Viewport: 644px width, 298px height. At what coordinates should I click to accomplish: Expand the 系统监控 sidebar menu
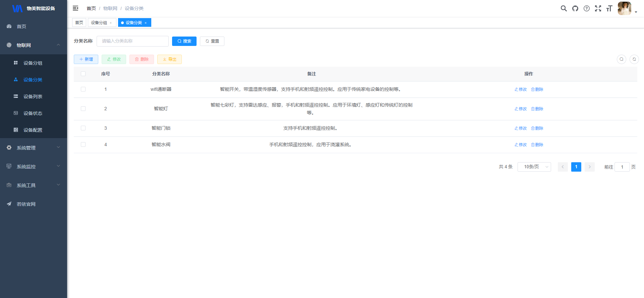coord(34,166)
